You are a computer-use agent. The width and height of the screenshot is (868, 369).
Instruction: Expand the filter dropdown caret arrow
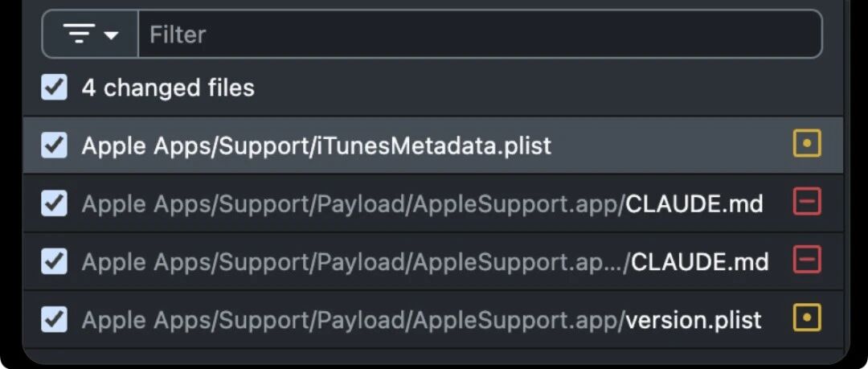(111, 35)
